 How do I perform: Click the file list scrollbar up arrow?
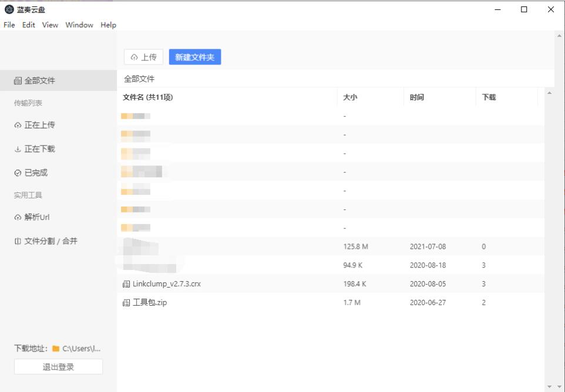[549, 93]
